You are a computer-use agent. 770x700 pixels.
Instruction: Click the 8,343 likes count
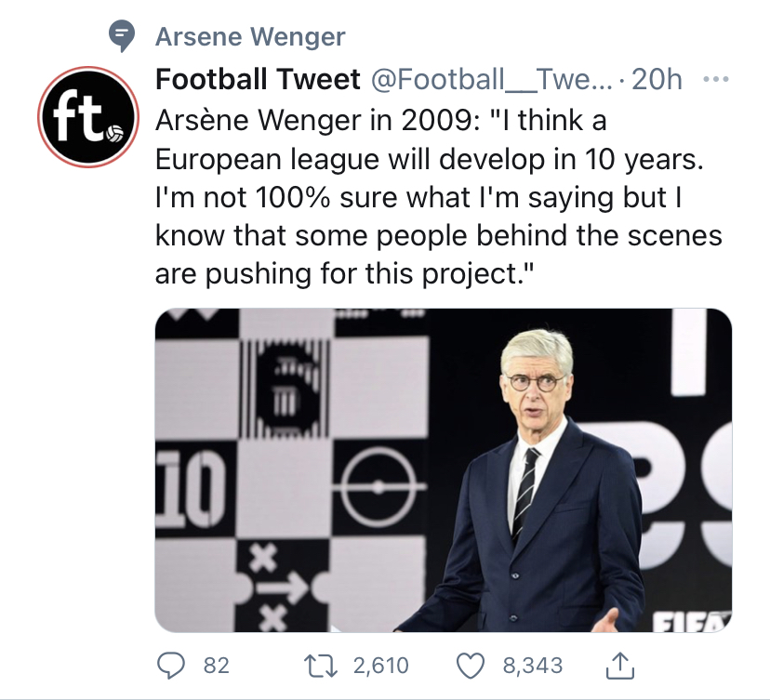(533, 667)
